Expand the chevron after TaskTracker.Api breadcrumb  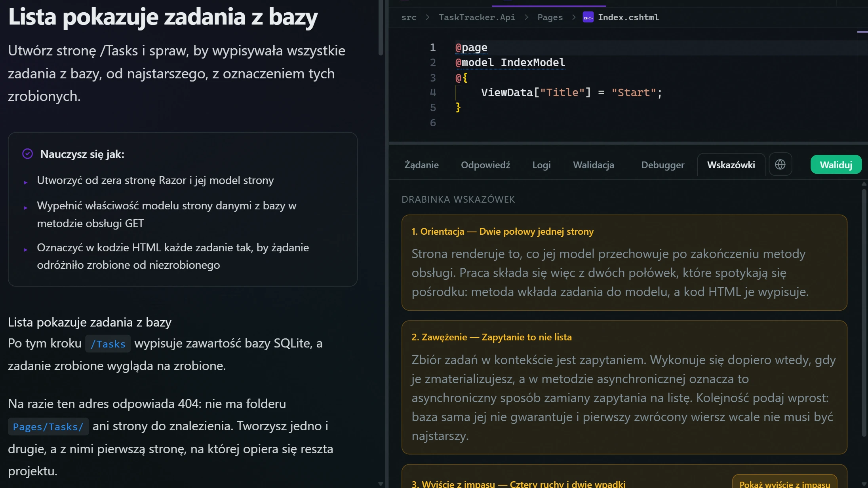coord(526,17)
